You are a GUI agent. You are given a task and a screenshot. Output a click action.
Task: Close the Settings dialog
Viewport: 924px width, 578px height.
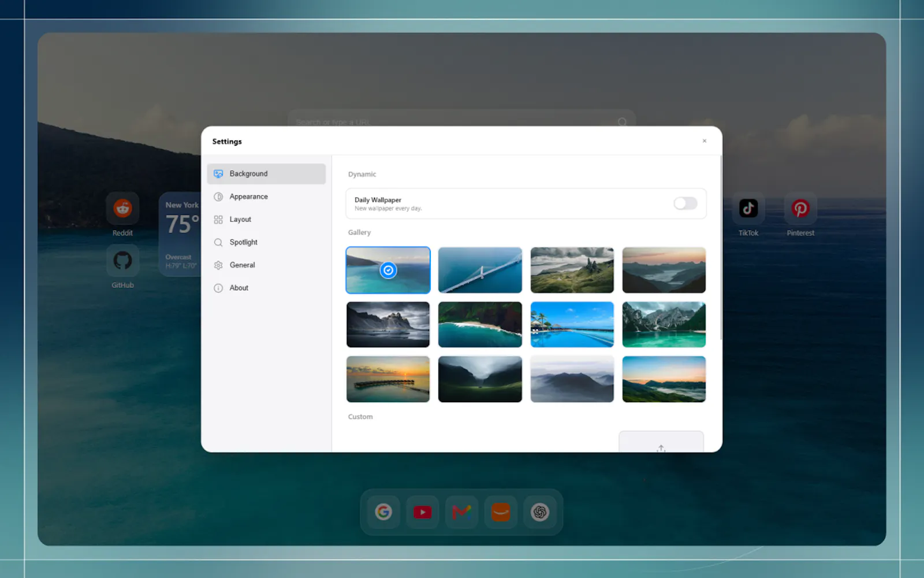click(705, 141)
